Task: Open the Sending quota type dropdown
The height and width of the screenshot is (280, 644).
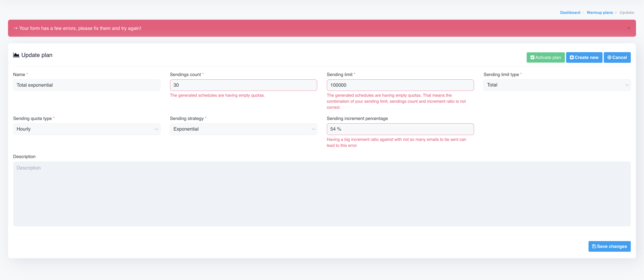Action: coord(87,129)
